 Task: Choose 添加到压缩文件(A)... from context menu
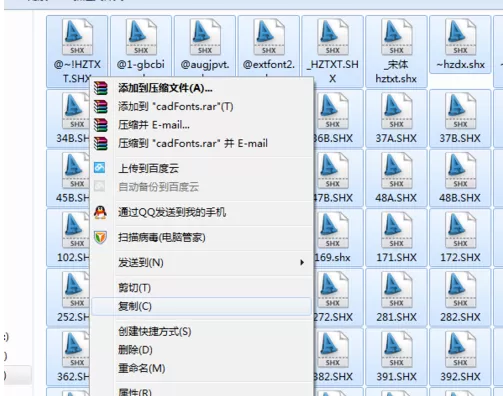coord(202,88)
